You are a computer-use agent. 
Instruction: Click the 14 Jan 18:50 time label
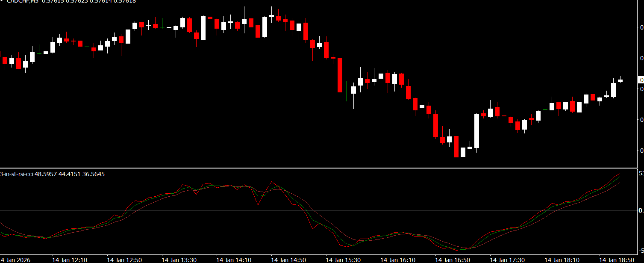[617, 260]
